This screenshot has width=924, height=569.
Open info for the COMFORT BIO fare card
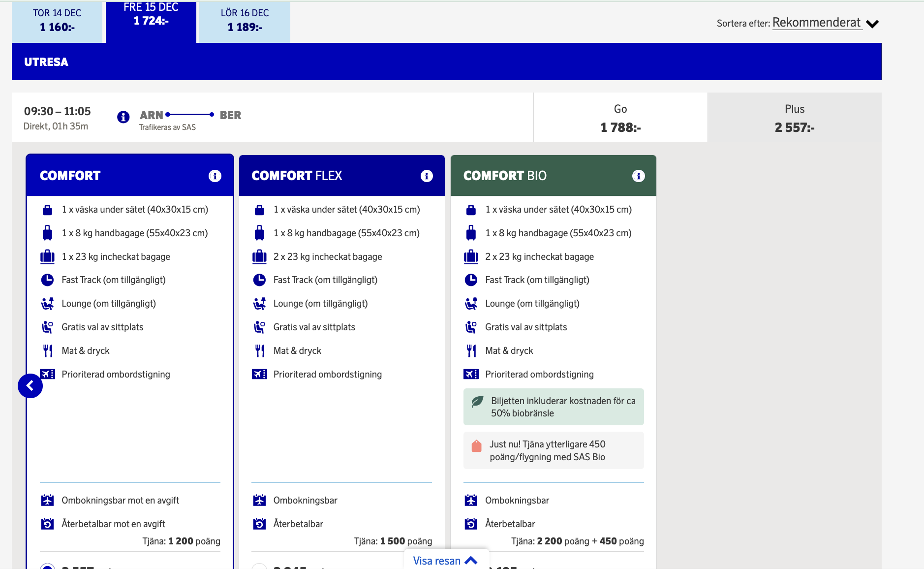pos(638,175)
